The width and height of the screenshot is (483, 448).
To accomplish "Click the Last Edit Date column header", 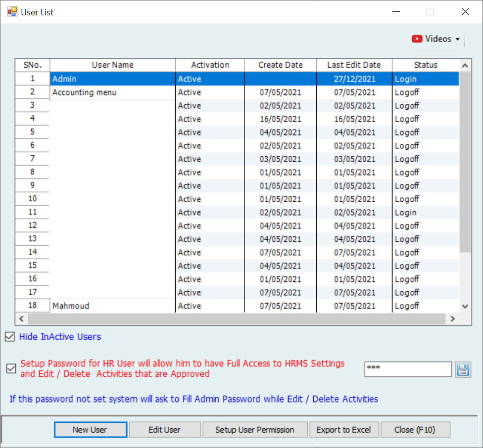I will pos(354,65).
